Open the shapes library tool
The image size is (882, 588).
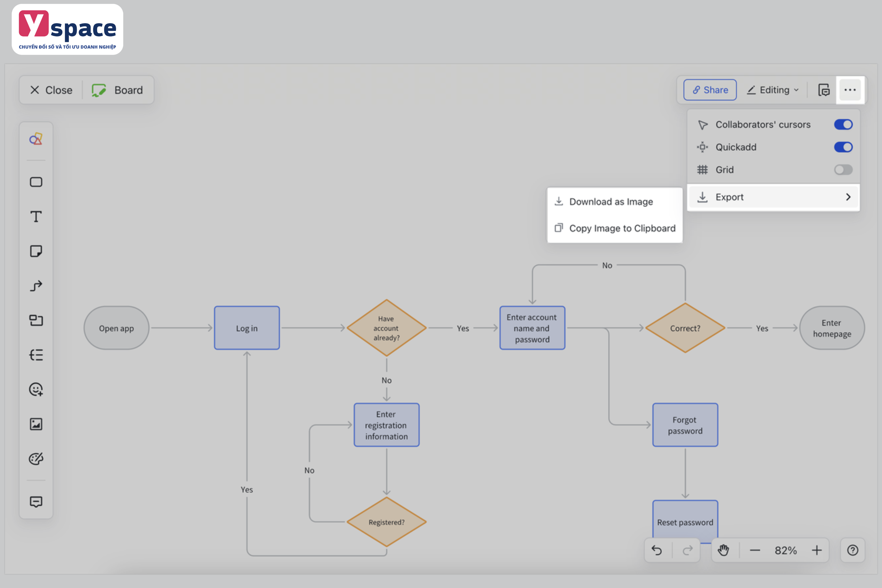(36, 139)
